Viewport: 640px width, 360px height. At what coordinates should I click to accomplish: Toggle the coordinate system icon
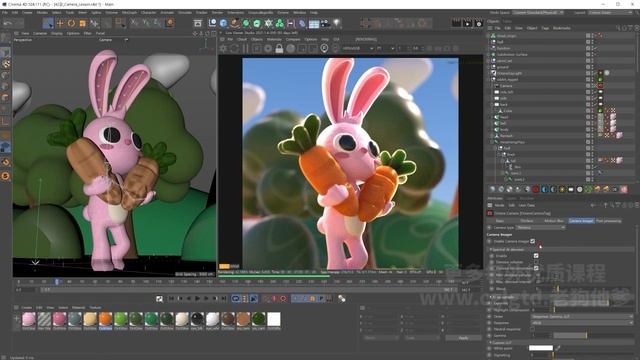[169, 23]
